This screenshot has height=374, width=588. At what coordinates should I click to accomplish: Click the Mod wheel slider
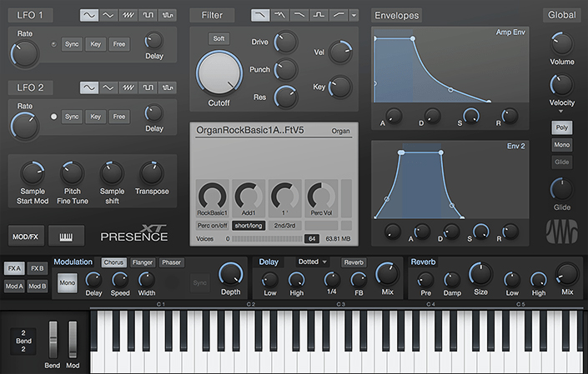coord(73,340)
